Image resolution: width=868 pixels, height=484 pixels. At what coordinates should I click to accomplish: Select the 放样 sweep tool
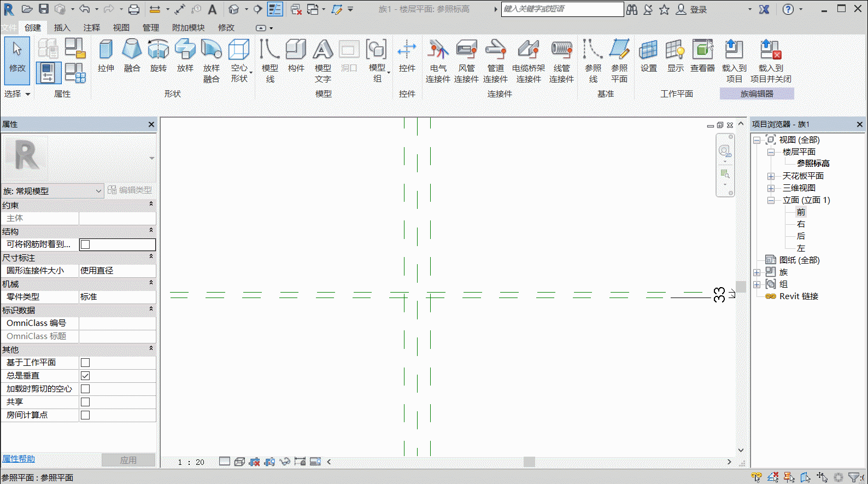185,56
